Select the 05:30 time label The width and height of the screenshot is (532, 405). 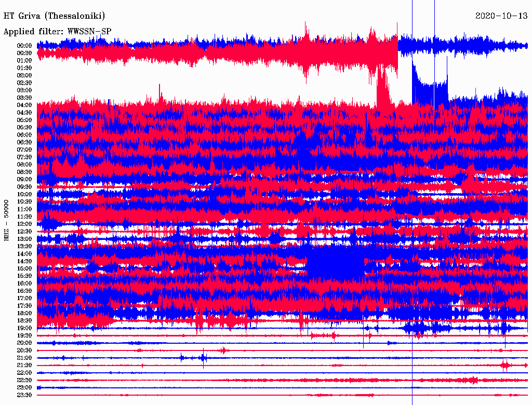[x=24, y=128]
